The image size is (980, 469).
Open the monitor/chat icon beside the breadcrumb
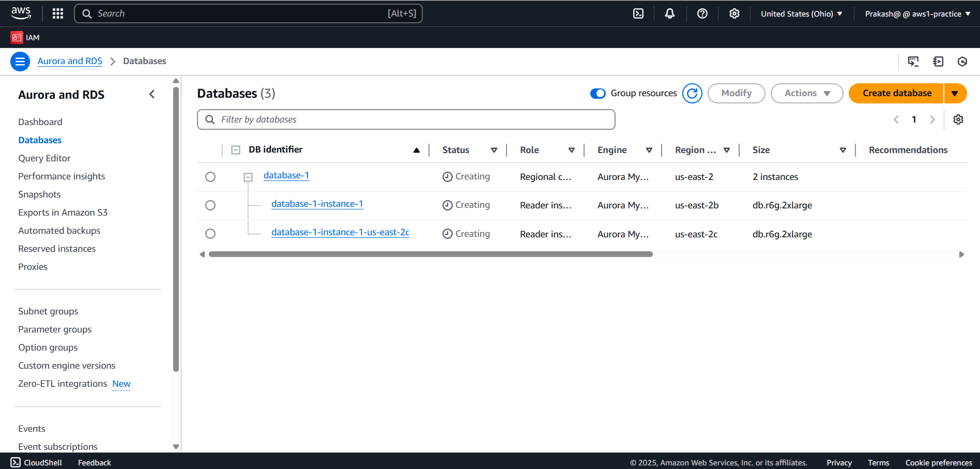click(x=913, y=62)
